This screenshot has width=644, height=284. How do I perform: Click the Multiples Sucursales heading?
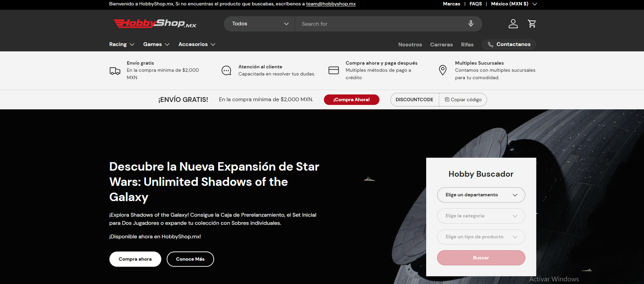(x=479, y=63)
